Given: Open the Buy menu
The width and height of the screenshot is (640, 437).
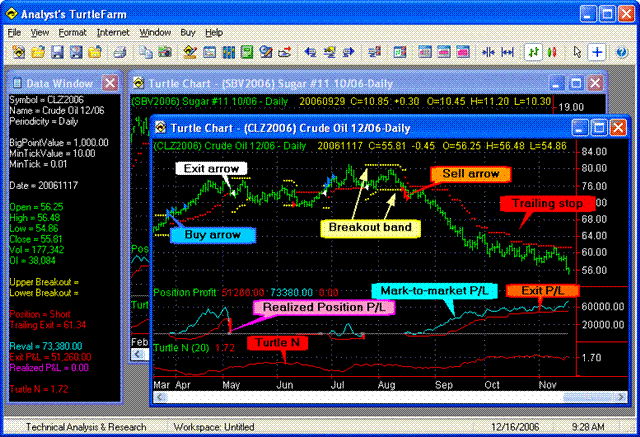Looking at the screenshot, I should tap(188, 32).
